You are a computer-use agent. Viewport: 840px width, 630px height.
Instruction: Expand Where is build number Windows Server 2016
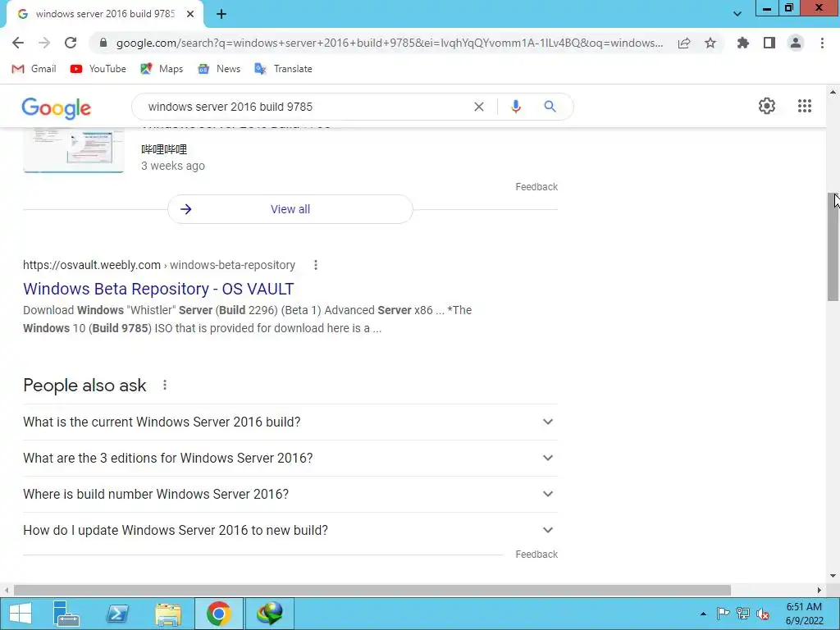click(290, 494)
